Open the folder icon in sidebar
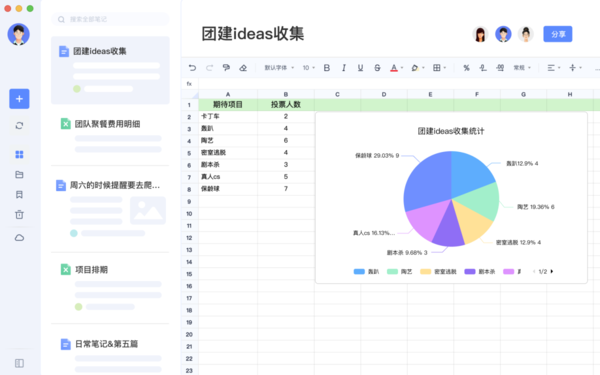 (x=19, y=174)
